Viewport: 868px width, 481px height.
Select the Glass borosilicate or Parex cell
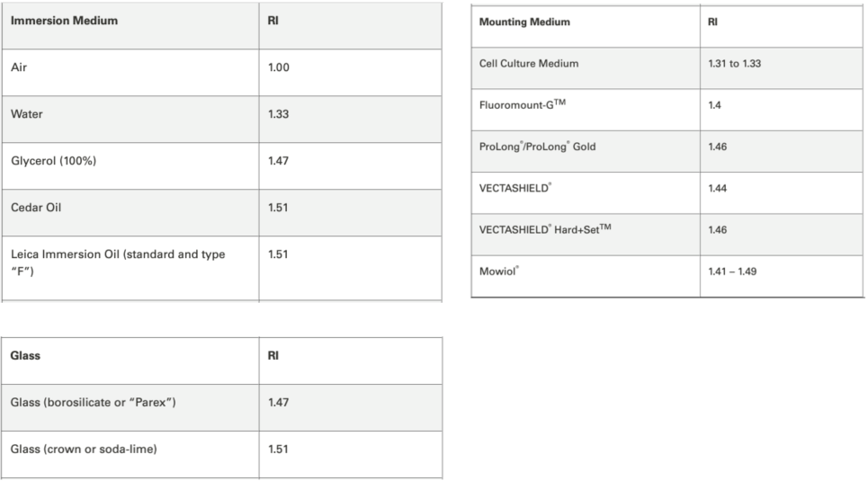pos(93,402)
